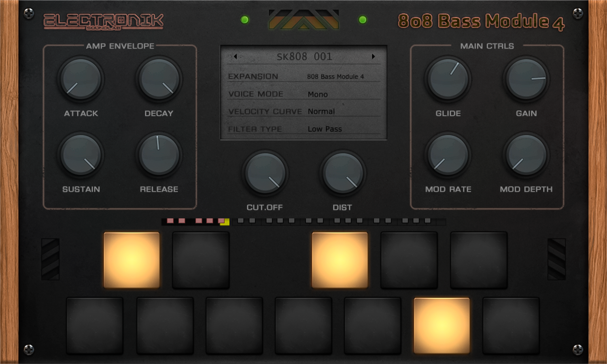Click the FILTER TYPE row label
Viewport: 607px width, 364px height.
tap(255, 129)
